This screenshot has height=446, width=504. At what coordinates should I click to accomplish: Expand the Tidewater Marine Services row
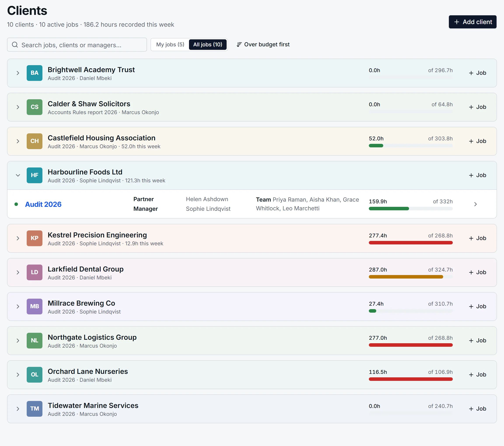coord(18,409)
